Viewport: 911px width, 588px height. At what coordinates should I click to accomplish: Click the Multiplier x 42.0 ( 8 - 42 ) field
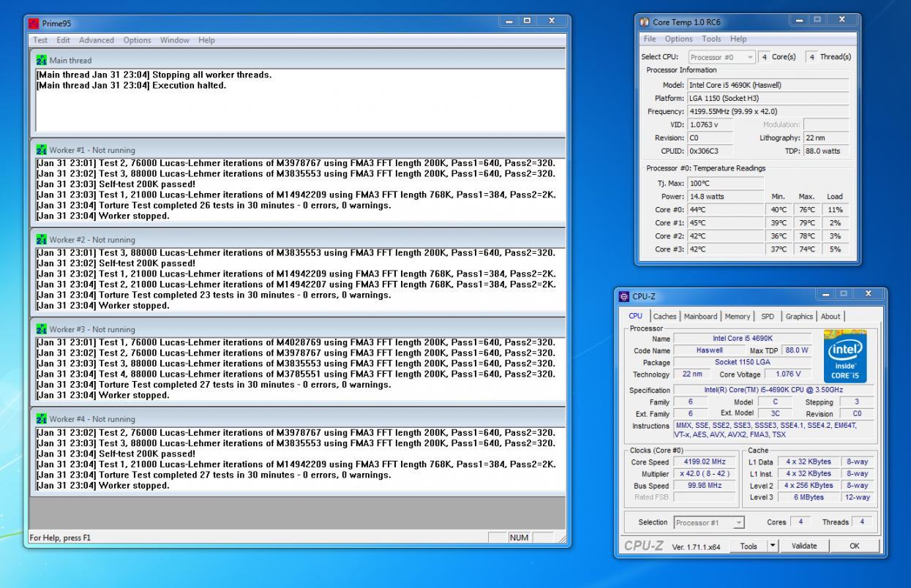[705, 473]
